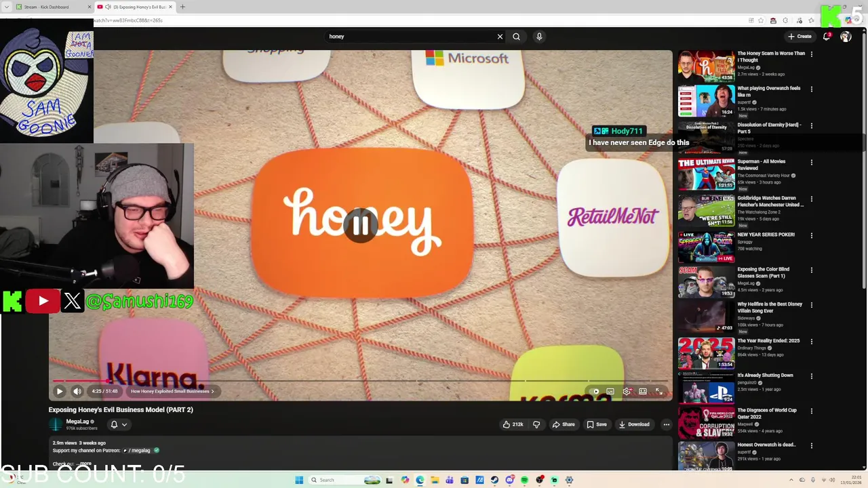The width and height of the screenshot is (868, 488).
Task: Save the video to a playlist
Action: (597, 424)
